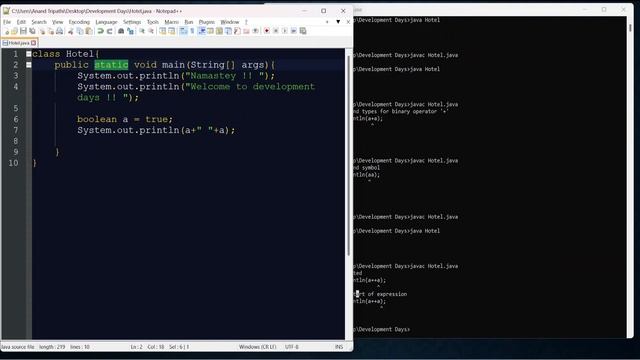Play back the recorded macro icon
Screen dimensions: 640x360
coord(284,31)
